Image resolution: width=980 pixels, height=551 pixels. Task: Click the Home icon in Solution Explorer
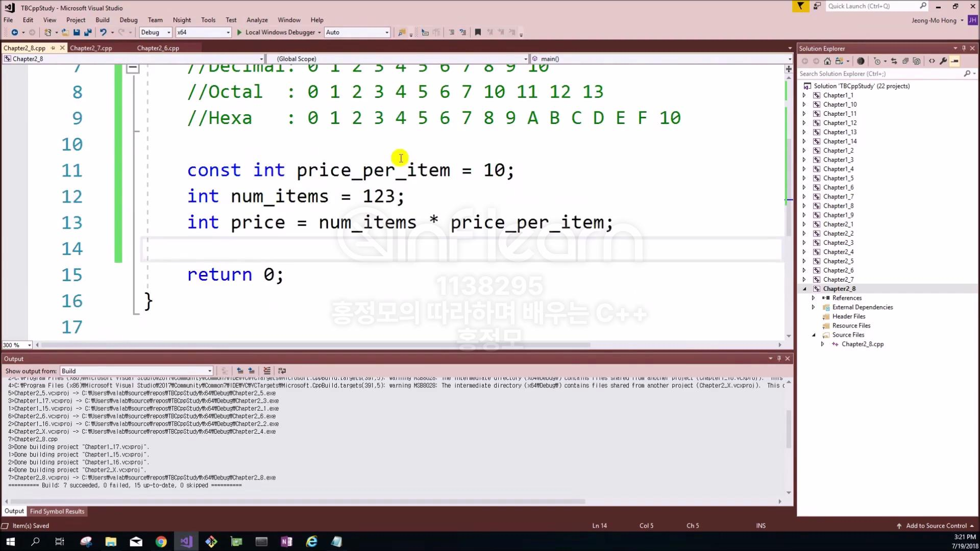click(x=827, y=61)
